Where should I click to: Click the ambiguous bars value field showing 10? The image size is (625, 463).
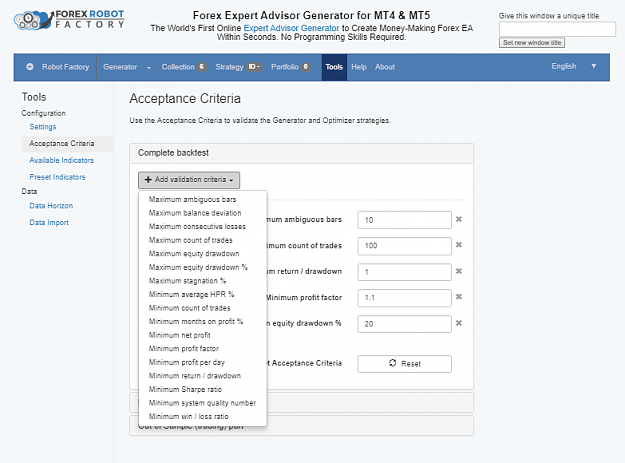click(x=405, y=220)
